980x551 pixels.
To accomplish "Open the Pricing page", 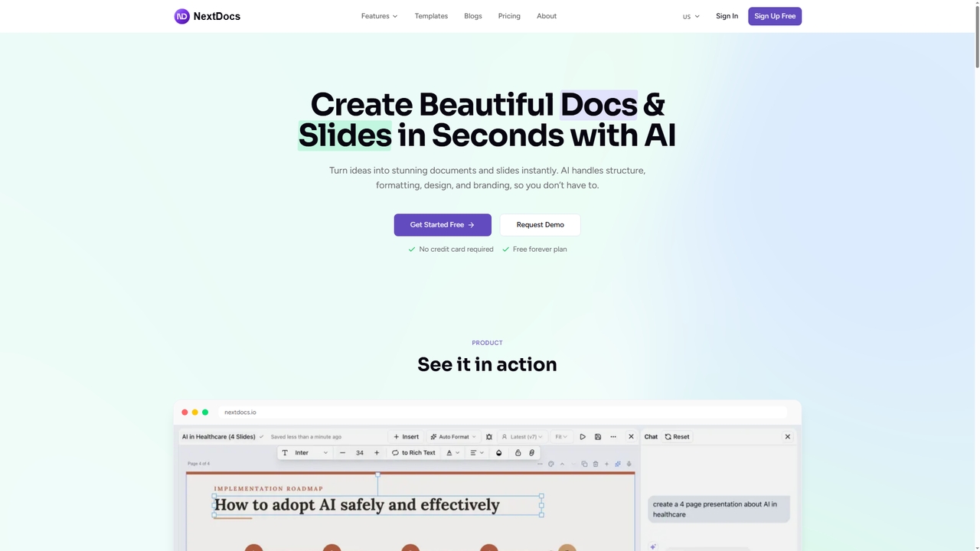I will [x=509, y=16].
